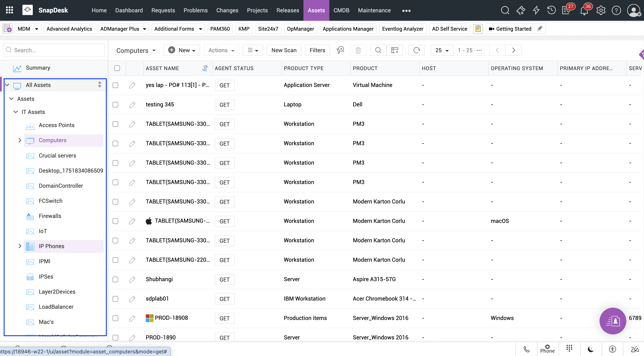The width and height of the screenshot is (644, 356).
Task: Click the quick create icon left of MDM
Action: click(x=8, y=29)
